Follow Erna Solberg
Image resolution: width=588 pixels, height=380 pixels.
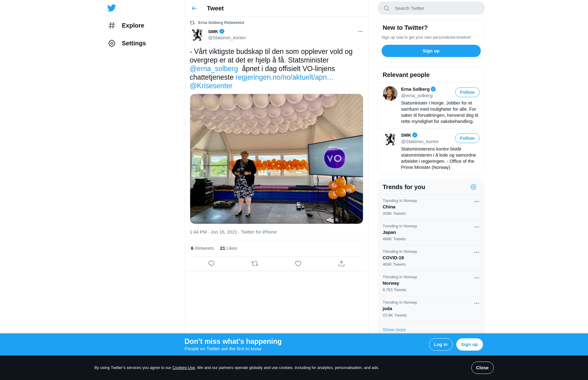point(467,92)
